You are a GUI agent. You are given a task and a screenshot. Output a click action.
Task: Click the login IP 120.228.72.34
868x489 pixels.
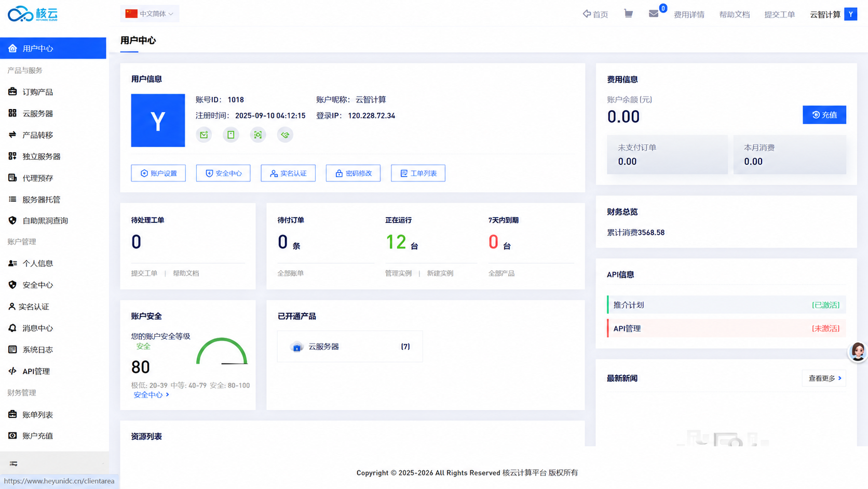372,116
